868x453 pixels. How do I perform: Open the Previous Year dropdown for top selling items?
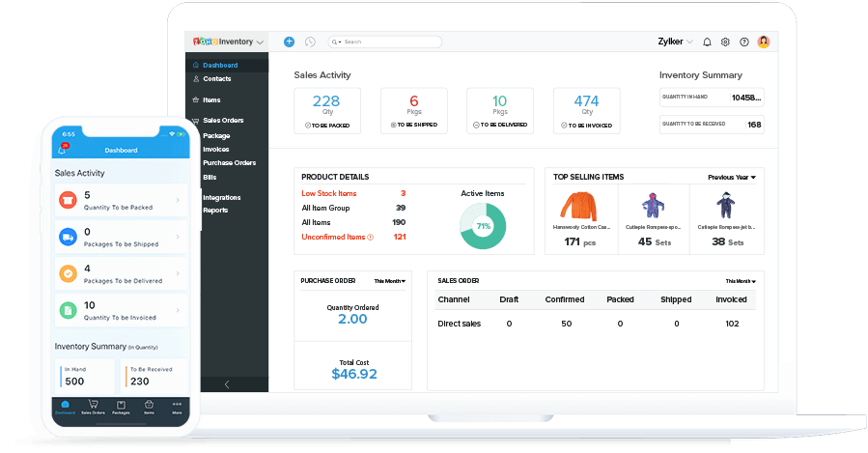[731, 178]
